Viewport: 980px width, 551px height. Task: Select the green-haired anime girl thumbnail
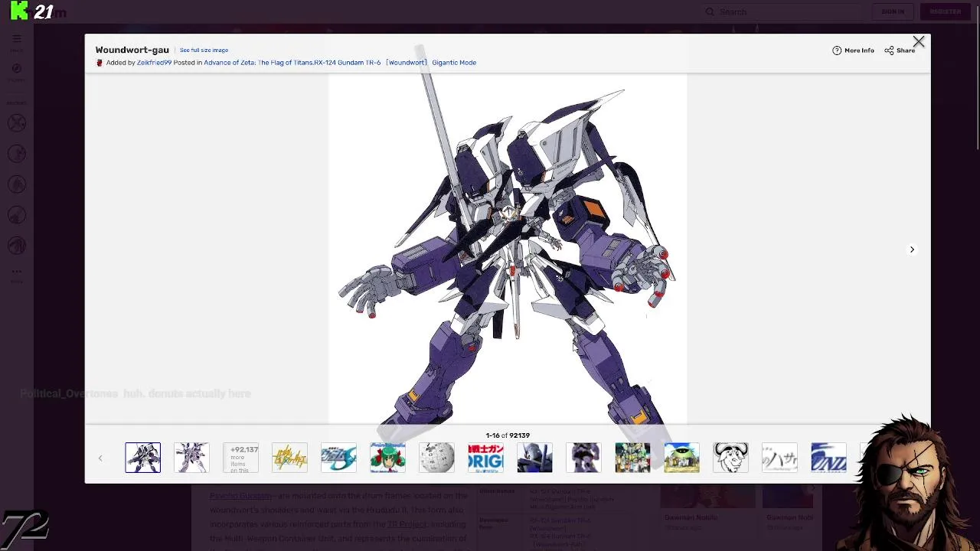point(387,458)
